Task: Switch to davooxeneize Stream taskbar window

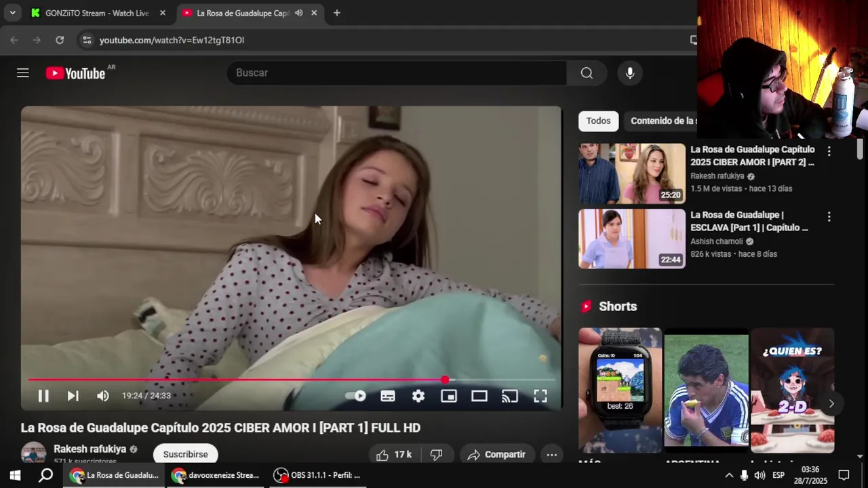Action: point(216,475)
